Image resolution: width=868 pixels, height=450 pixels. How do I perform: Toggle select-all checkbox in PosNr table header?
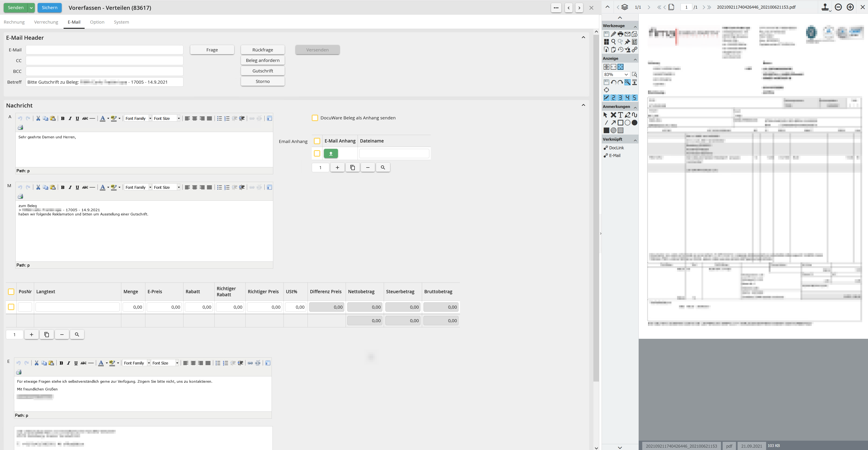(11, 292)
